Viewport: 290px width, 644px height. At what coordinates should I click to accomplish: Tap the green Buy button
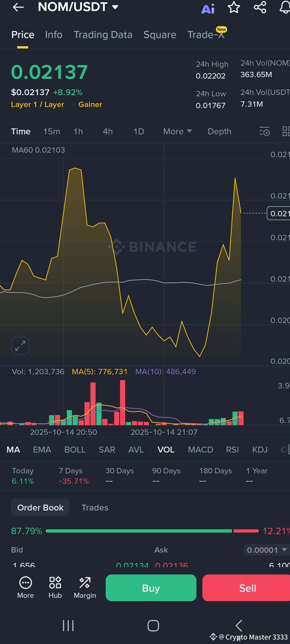[151, 588]
